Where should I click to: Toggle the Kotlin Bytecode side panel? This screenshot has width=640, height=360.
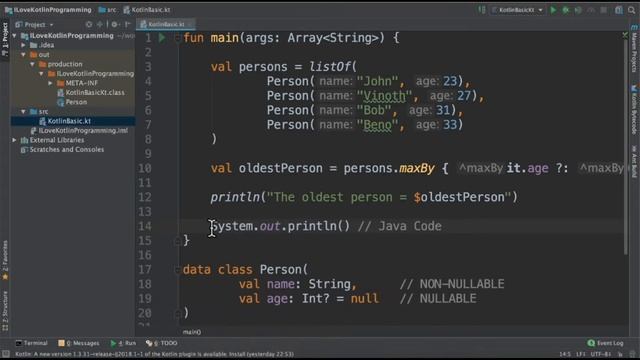pos(634,109)
